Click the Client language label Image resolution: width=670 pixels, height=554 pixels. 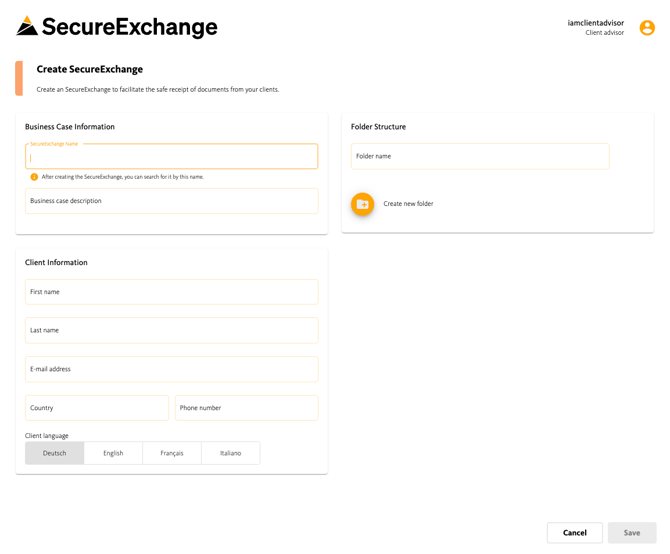pos(47,436)
